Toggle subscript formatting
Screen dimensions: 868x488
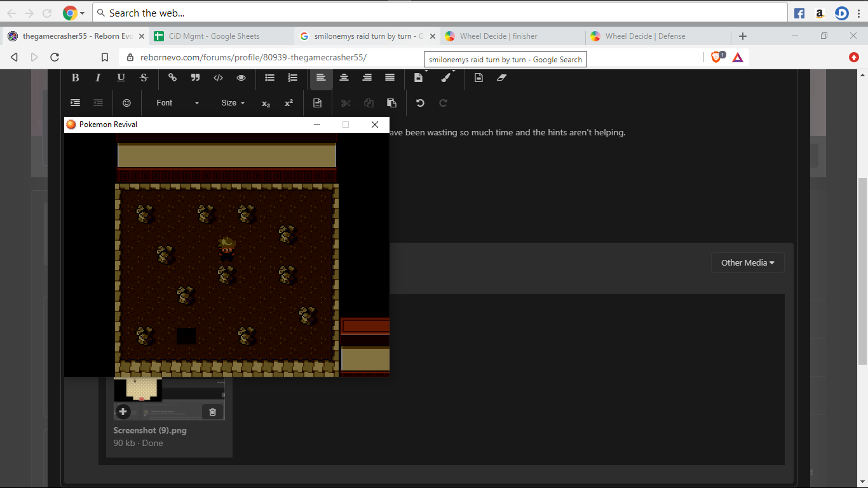click(x=266, y=103)
